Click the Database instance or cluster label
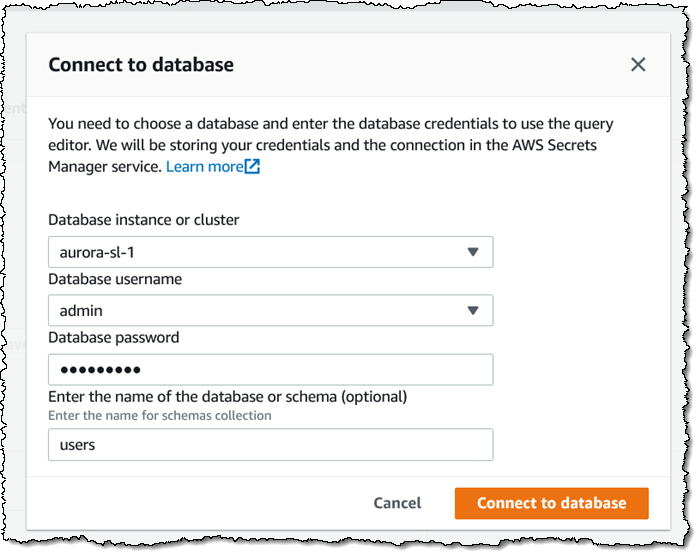The image size is (700, 556). [143, 219]
